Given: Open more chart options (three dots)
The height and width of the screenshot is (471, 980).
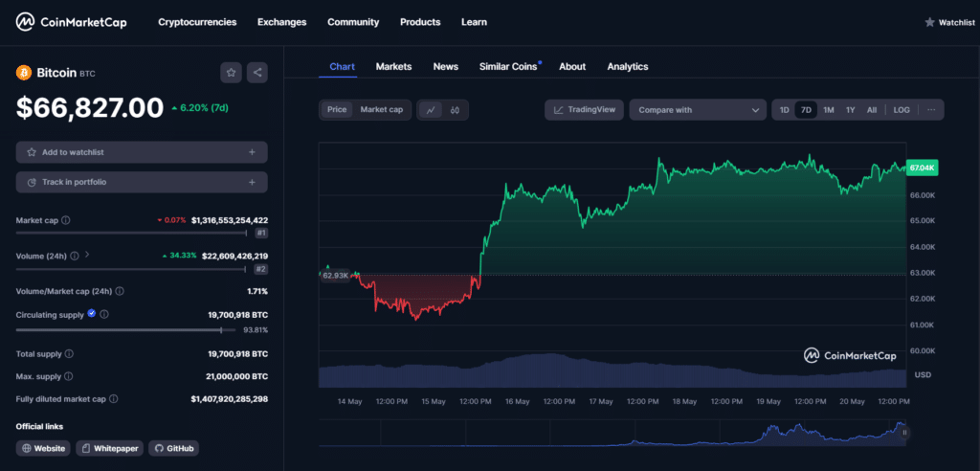Looking at the screenshot, I should click(x=931, y=109).
